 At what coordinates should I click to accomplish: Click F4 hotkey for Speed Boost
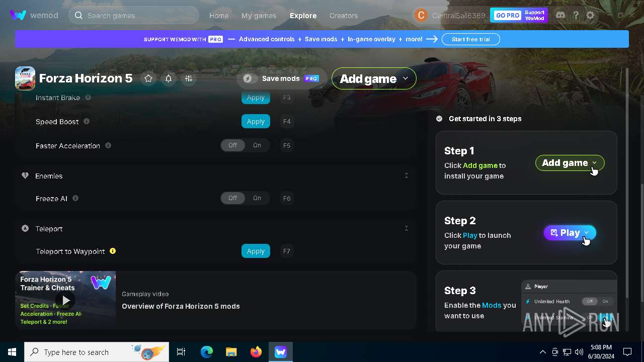click(x=287, y=121)
